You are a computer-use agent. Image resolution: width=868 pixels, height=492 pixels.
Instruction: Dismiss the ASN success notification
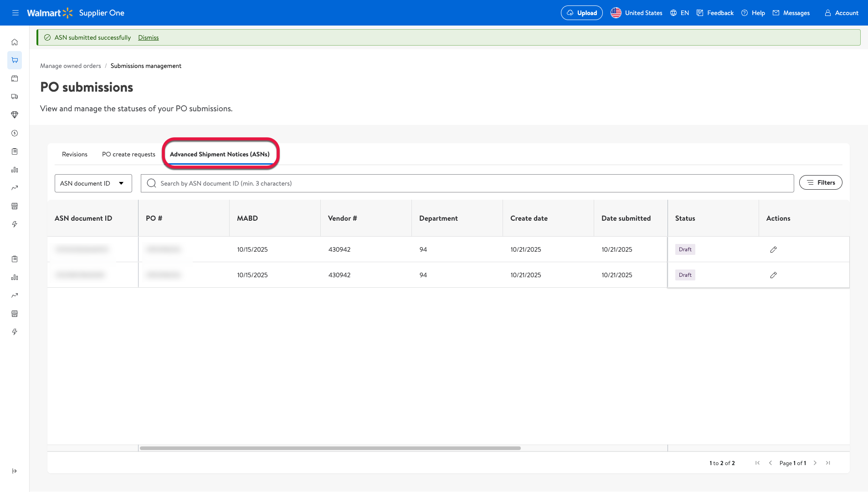pos(148,38)
